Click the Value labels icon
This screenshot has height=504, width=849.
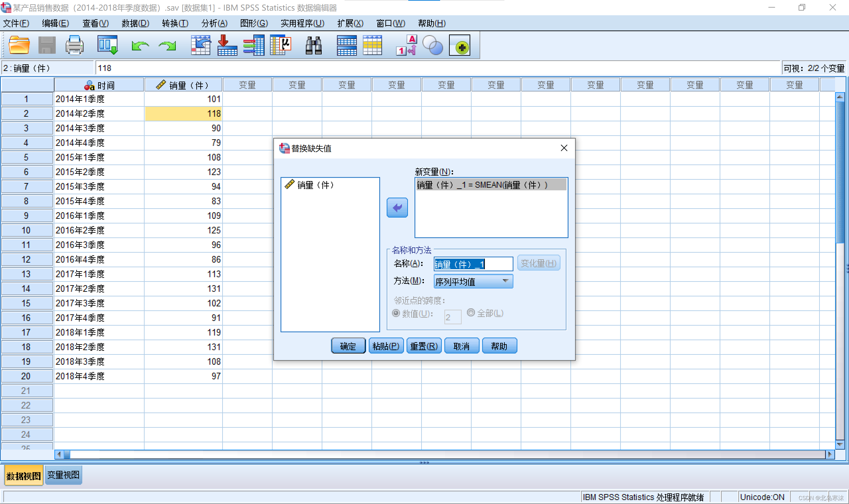(406, 45)
